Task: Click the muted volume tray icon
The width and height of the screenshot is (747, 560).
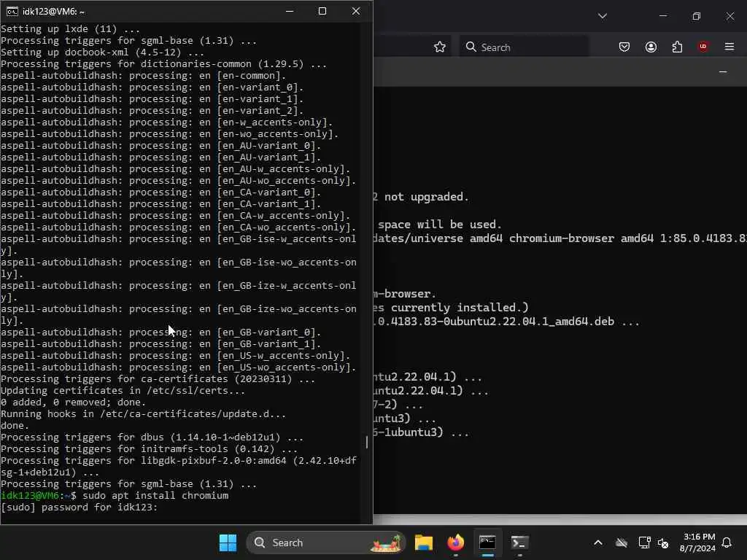Action: (x=662, y=542)
